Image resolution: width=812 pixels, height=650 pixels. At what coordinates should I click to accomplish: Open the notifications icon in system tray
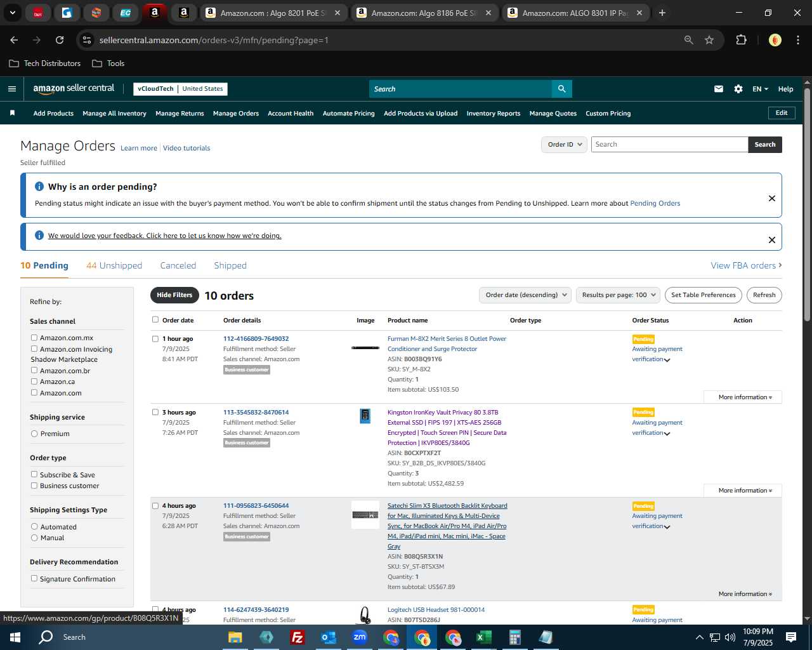791,637
